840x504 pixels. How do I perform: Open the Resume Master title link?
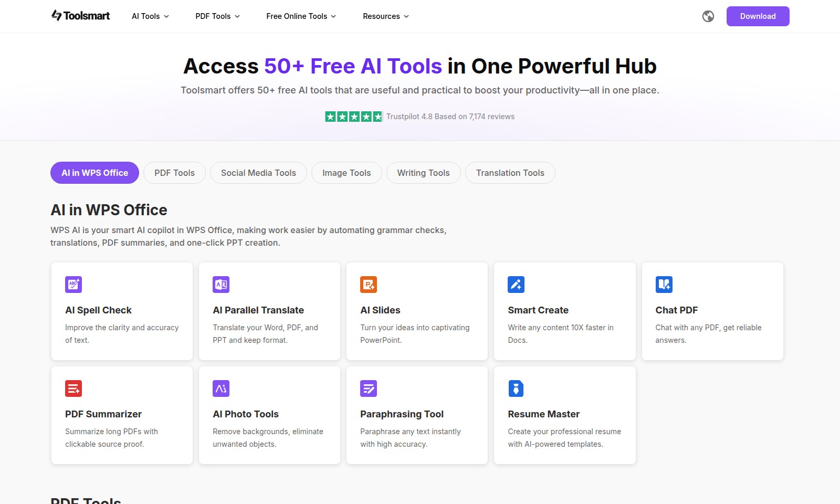coord(543,414)
